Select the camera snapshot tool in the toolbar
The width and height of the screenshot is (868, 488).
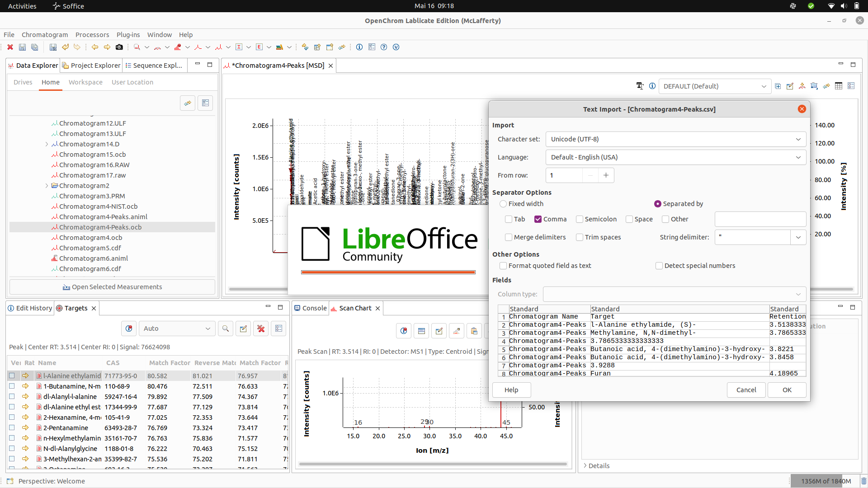pyautogui.click(x=119, y=47)
